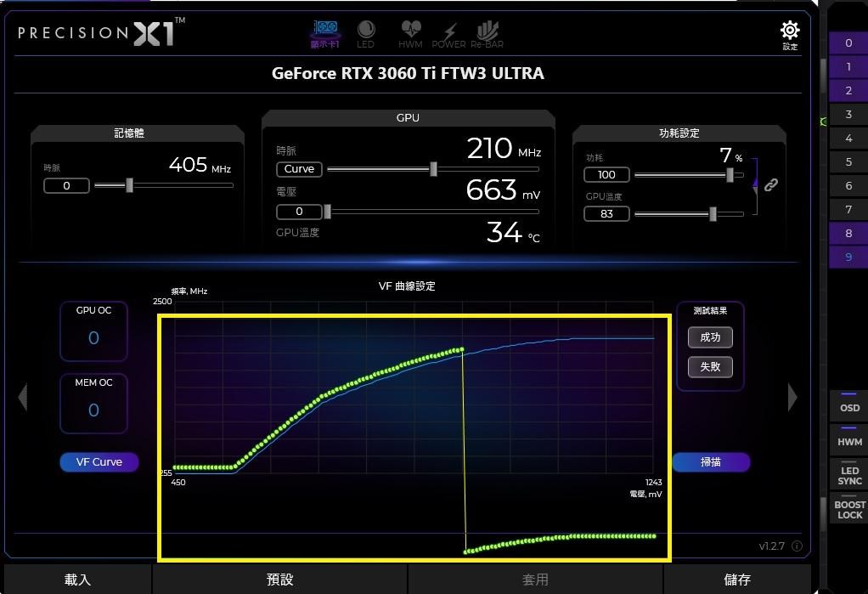The height and width of the screenshot is (594, 868).
Task: Click 載入 to load a profile
Action: [x=77, y=580]
